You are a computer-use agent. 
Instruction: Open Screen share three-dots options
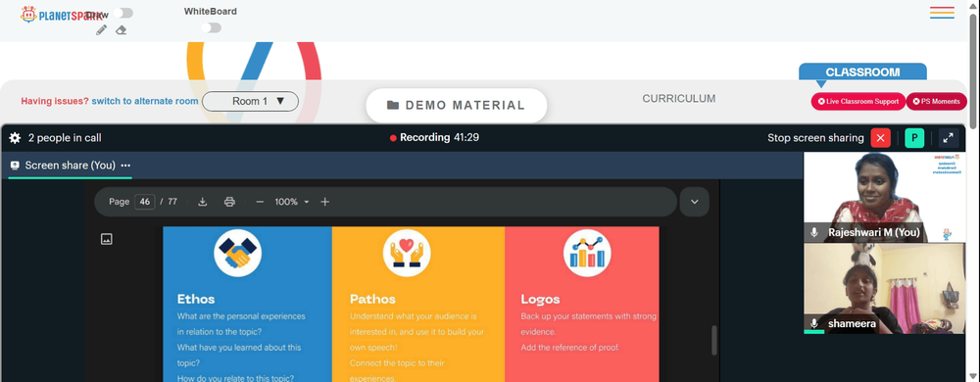click(125, 166)
